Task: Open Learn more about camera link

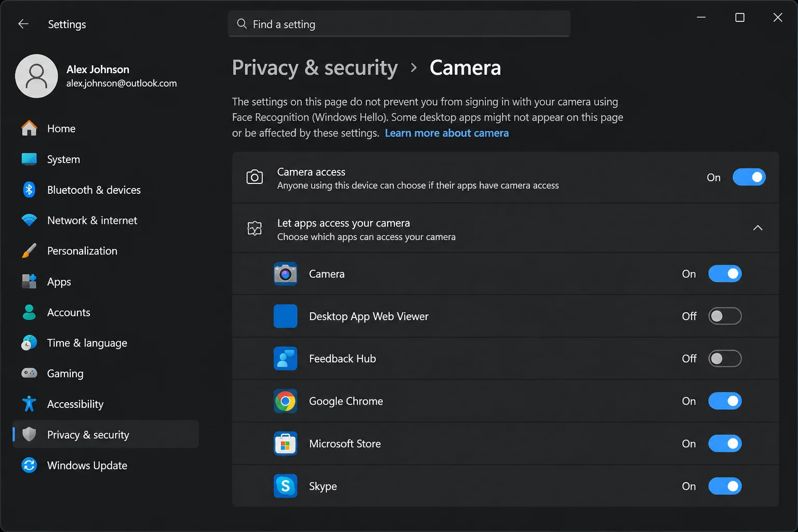Action: (x=447, y=133)
